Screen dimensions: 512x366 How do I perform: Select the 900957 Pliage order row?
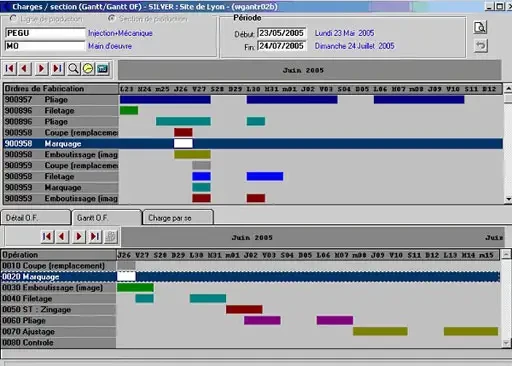pyautogui.click(x=253, y=100)
